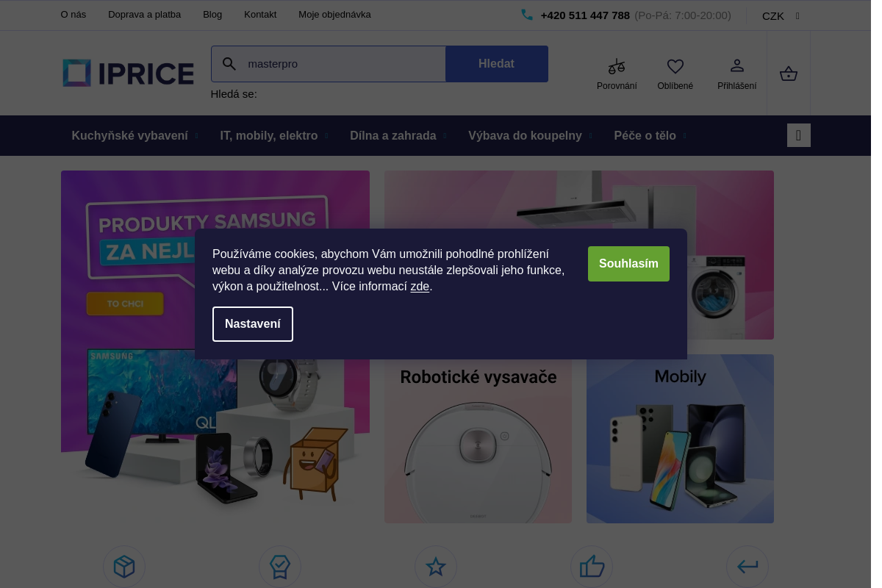Image resolution: width=882 pixels, height=588 pixels.
Task: Open login (Přihlášení) person icon
Action: tap(737, 66)
